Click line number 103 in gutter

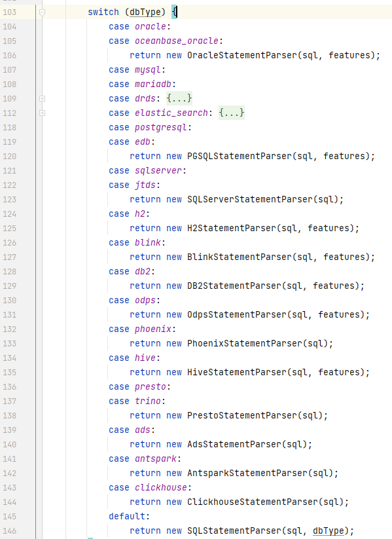[10, 12]
